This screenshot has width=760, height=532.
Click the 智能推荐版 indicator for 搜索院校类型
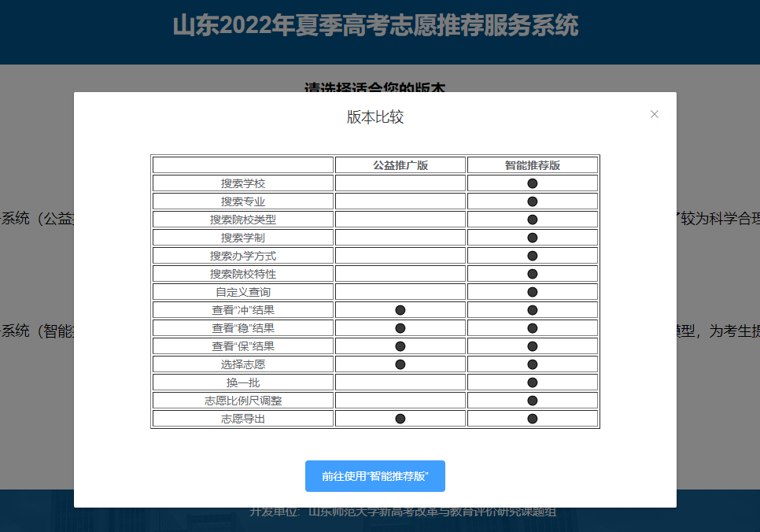pyautogui.click(x=533, y=219)
